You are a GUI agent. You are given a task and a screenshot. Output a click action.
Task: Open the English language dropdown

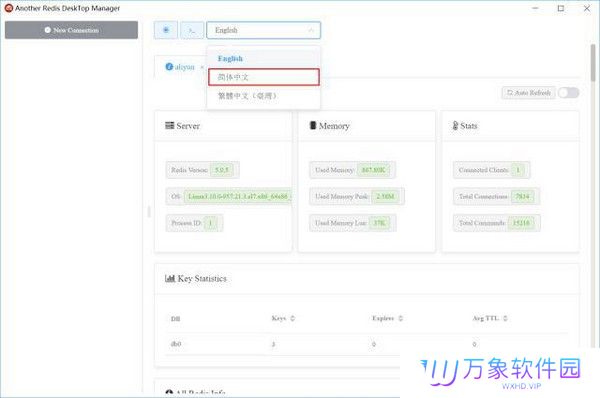click(264, 30)
